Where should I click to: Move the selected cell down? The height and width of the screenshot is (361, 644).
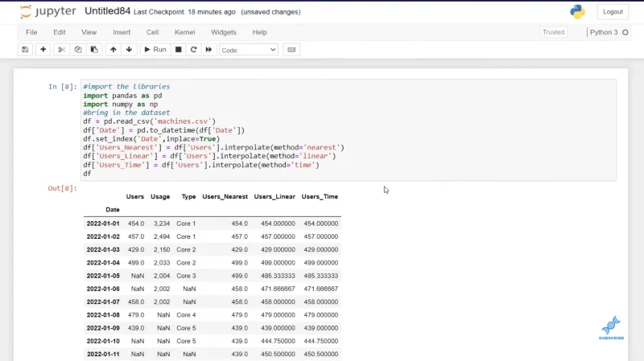tap(129, 50)
